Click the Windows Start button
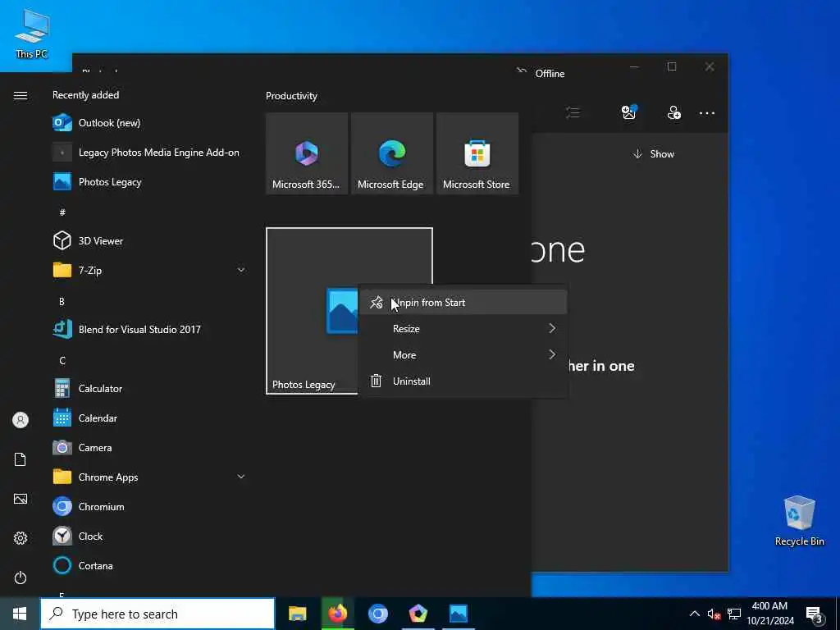840x630 pixels. pos(20,614)
